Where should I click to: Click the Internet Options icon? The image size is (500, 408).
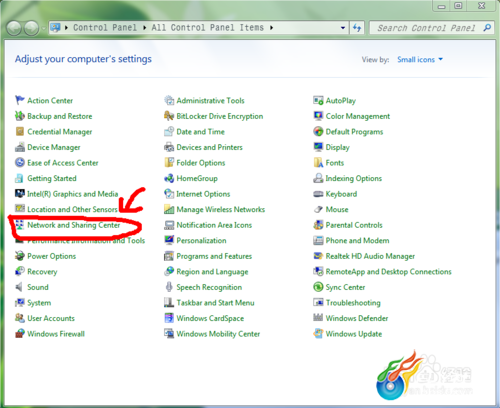(x=169, y=194)
